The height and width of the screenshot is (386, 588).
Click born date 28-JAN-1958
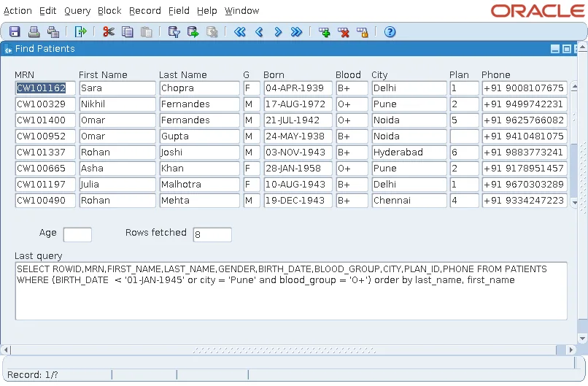(x=298, y=169)
